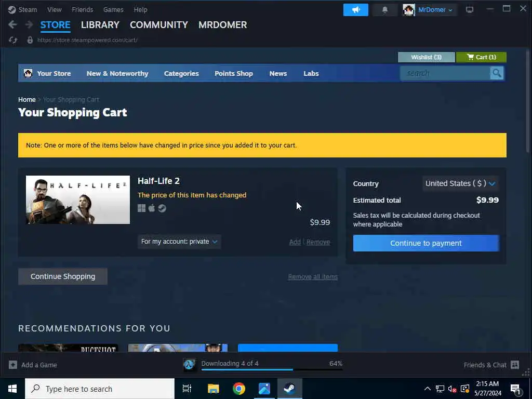Open the notifications bell
Screen dimensions: 532x399
(x=385, y=10)
